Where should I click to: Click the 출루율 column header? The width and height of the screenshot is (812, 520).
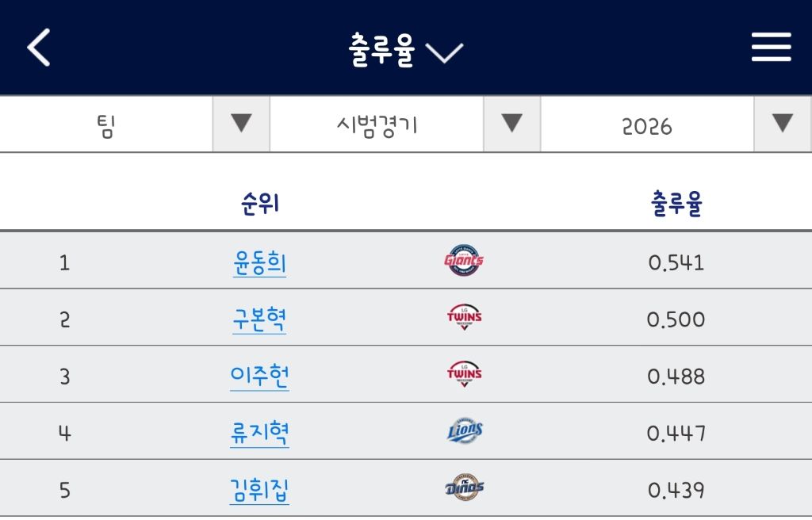(x=676, y=203)
